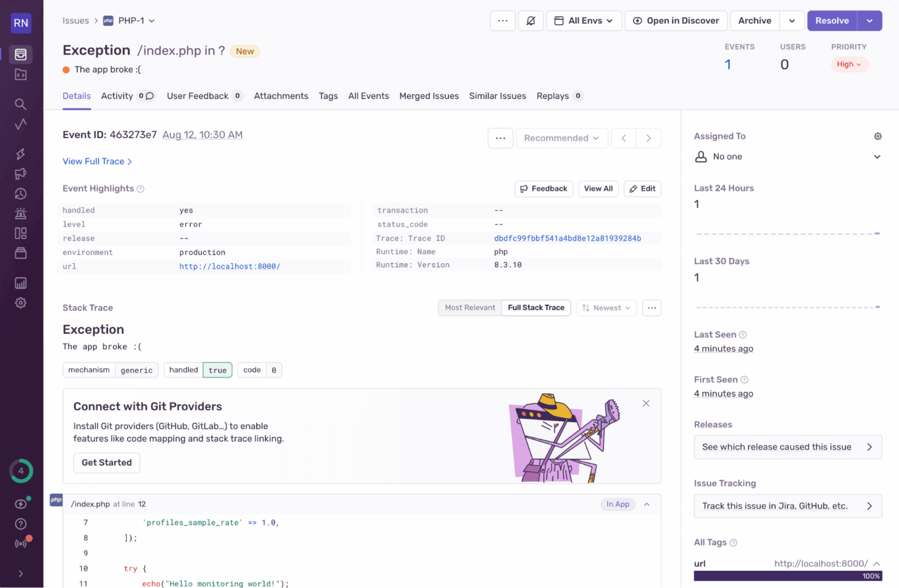Click the Resolve button
The image size is (899, 588).
832,20
